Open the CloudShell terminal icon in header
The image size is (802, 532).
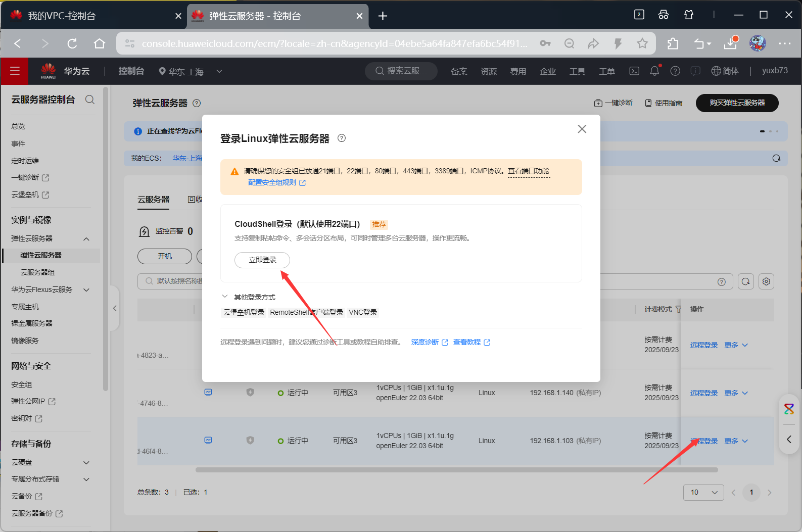click(634, 71)
